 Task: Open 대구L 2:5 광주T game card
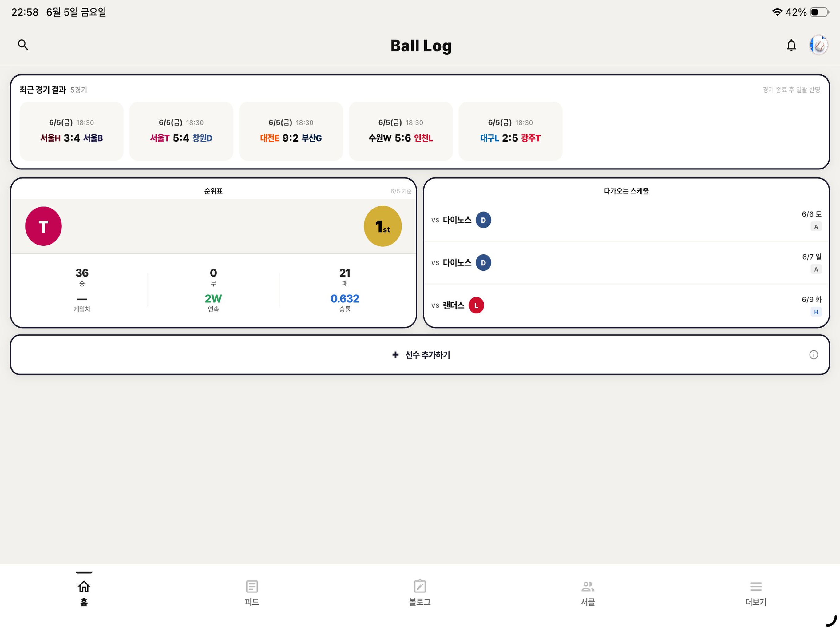click(510, 131)
